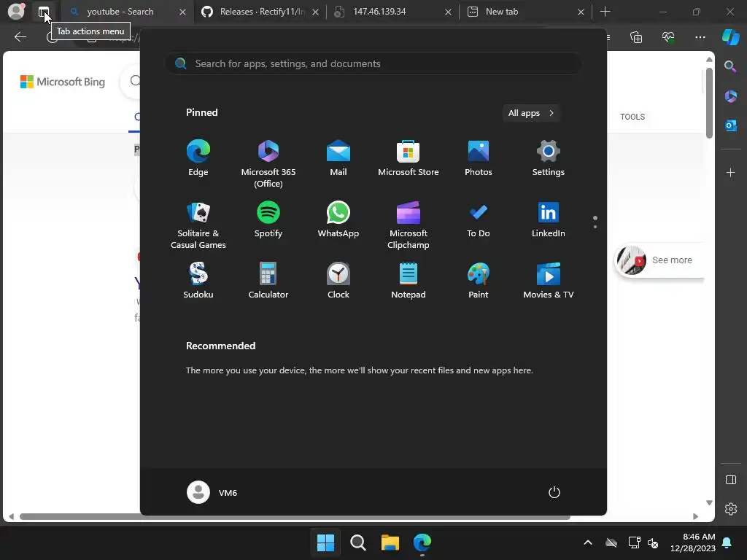This screenshot has width=747, height=560.
Task: Expand All apps list
Action: click(x=531, y=113)
